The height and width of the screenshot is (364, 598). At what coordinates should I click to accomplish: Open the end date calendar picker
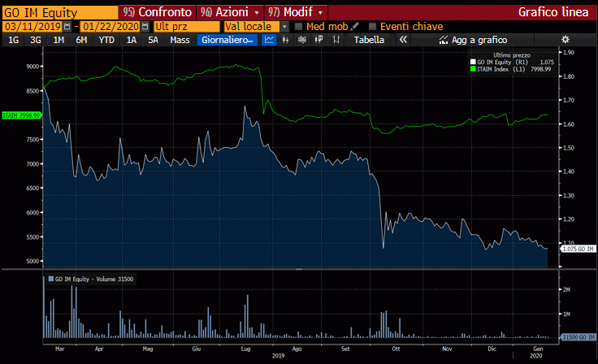pos(145,26)
